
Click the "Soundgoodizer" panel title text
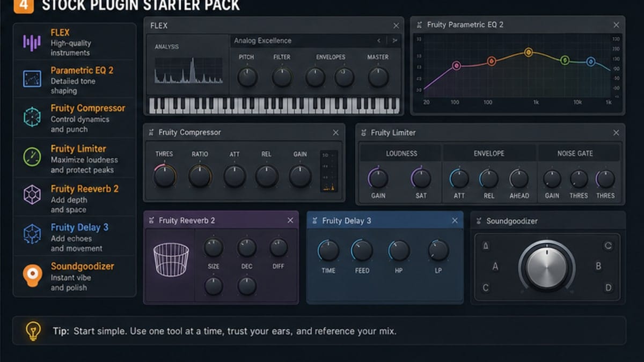(512, 221)
